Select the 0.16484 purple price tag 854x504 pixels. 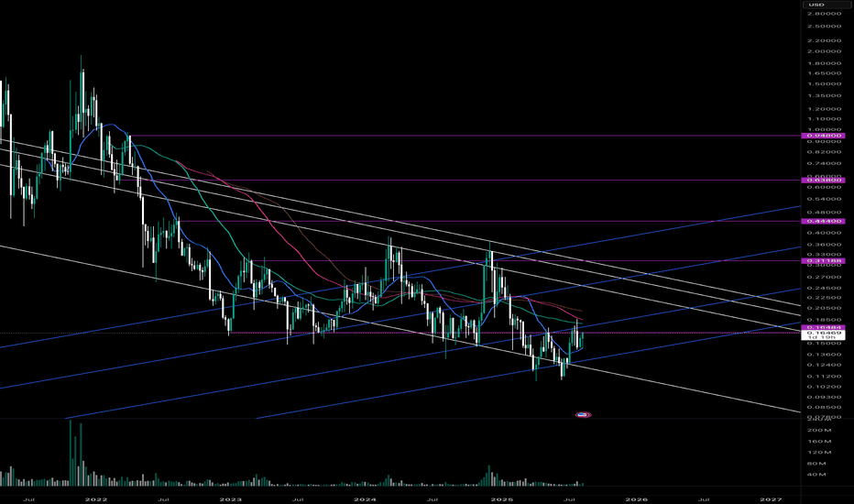point(824,327)
